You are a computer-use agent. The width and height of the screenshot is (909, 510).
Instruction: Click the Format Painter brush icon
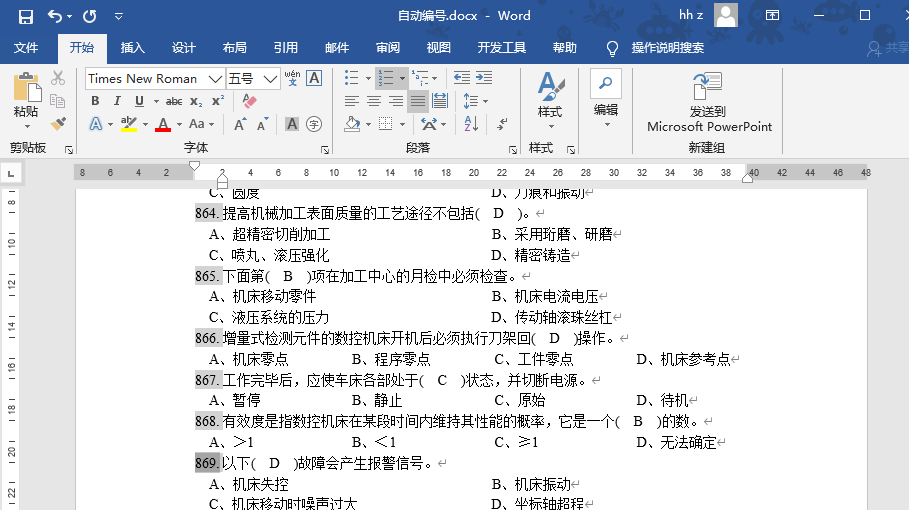(58, 124)
